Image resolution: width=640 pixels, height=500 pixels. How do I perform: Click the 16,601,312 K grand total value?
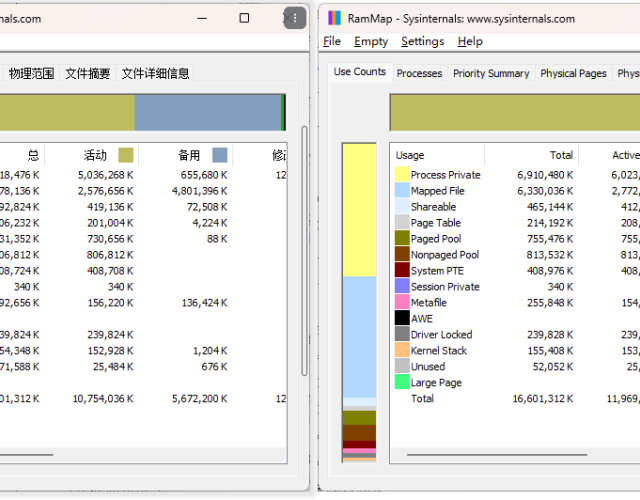click(x=543, y=398)
